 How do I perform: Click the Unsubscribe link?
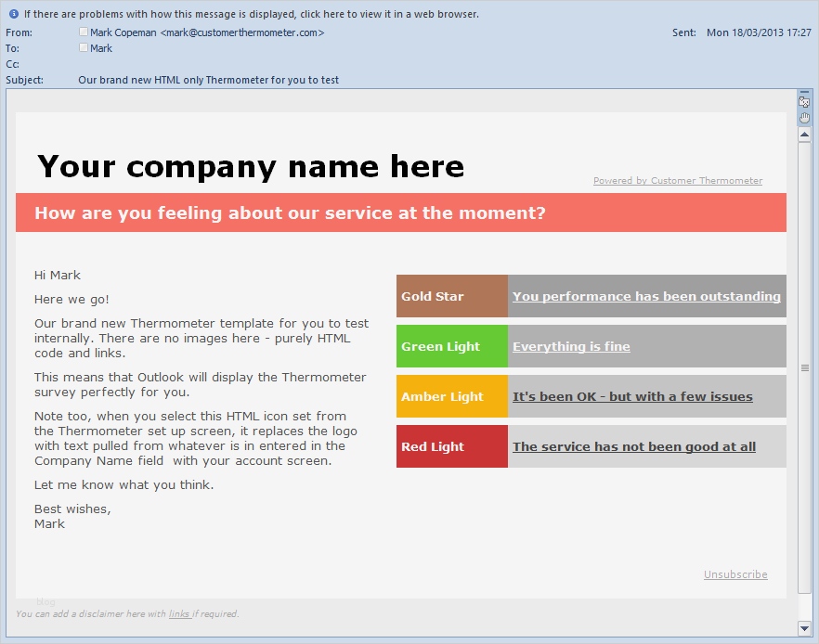tap(735, 574)
